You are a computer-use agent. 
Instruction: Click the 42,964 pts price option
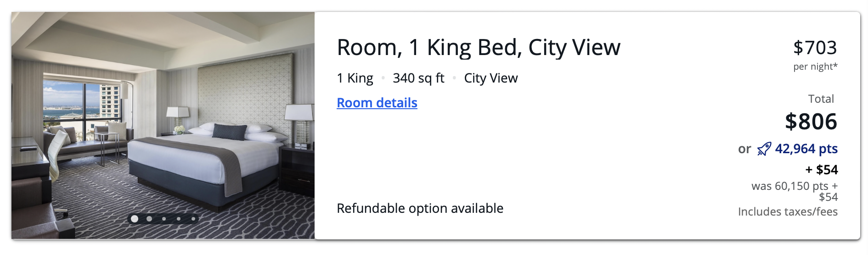coord(806,149)
